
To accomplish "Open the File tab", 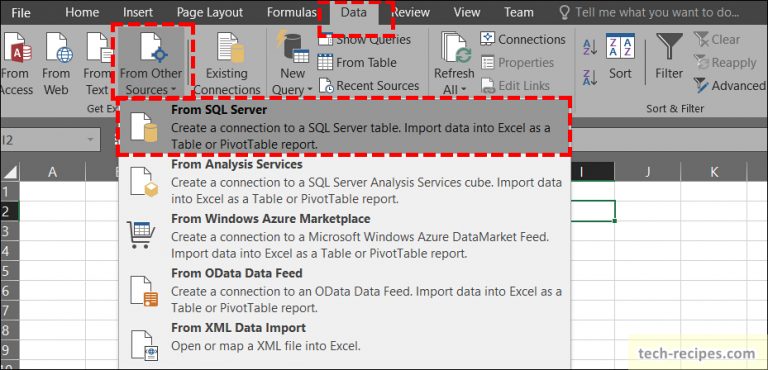I will click(20, 12).
